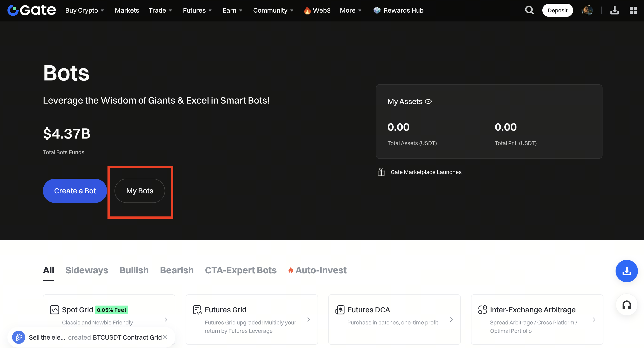The width and height of the screenshot is (644, 348).
Task: Click the blue floating download button
Action: pos(626,271)
